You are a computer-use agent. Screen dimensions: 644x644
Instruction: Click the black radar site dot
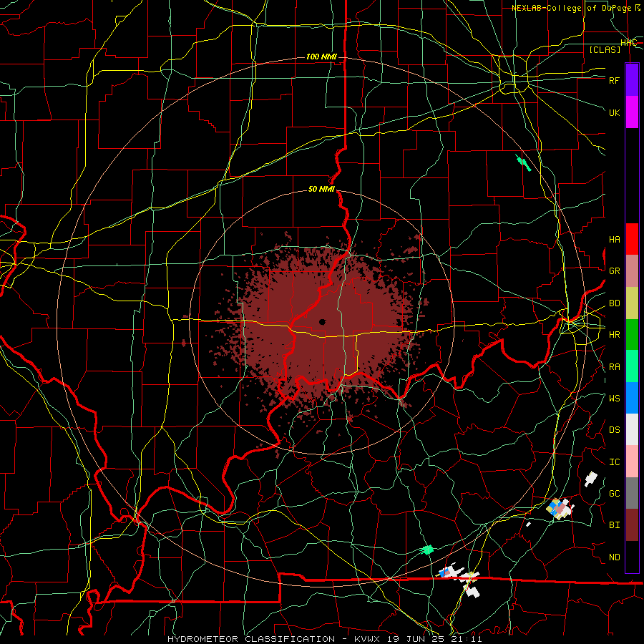[x=323, y=322]
